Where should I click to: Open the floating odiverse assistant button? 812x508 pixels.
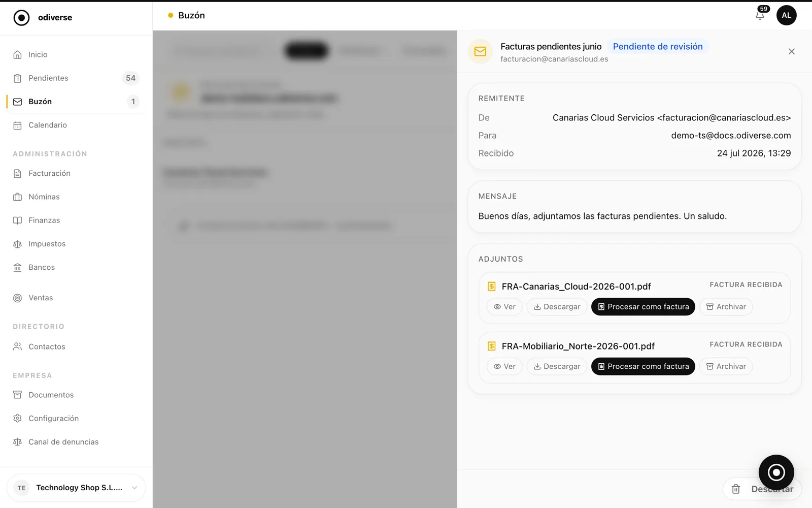coord(776,472)
